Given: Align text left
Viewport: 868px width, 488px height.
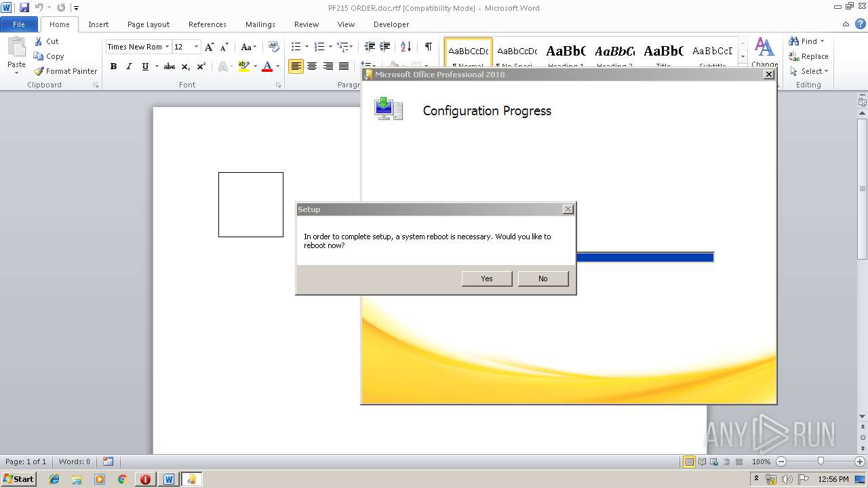Looking at the screenshot, I should pyautogui.click(x=296, y=66).
